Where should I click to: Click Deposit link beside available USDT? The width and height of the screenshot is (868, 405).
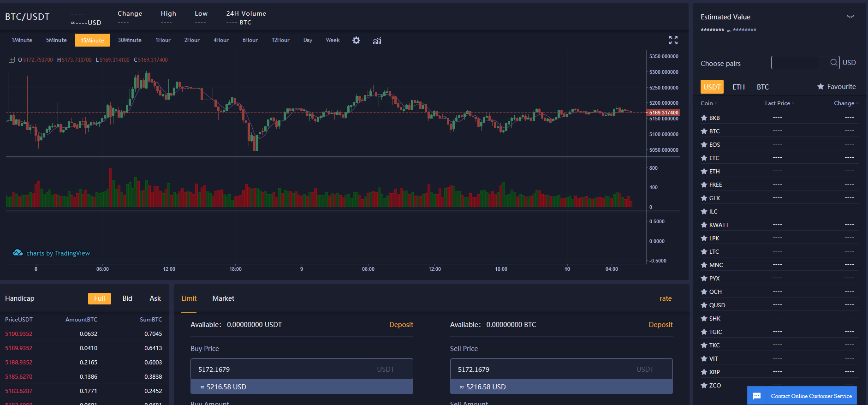coord(401,325)
